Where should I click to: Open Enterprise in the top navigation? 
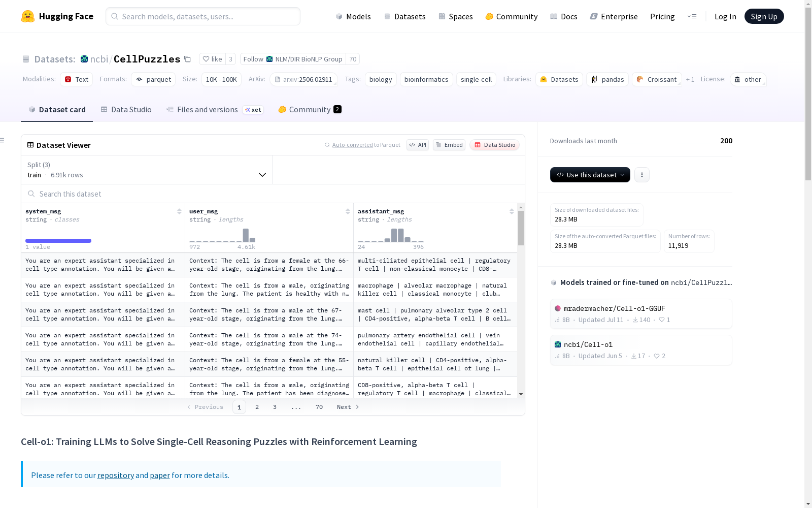(614, 16)
